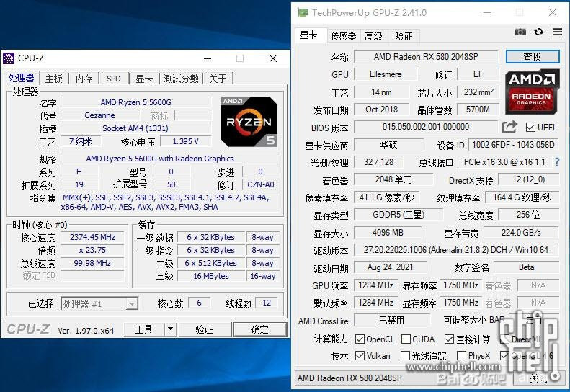Open the 验证 tab in GPU-Z
The width and height of the screenshot is (570, 392).
coord(404,36)
